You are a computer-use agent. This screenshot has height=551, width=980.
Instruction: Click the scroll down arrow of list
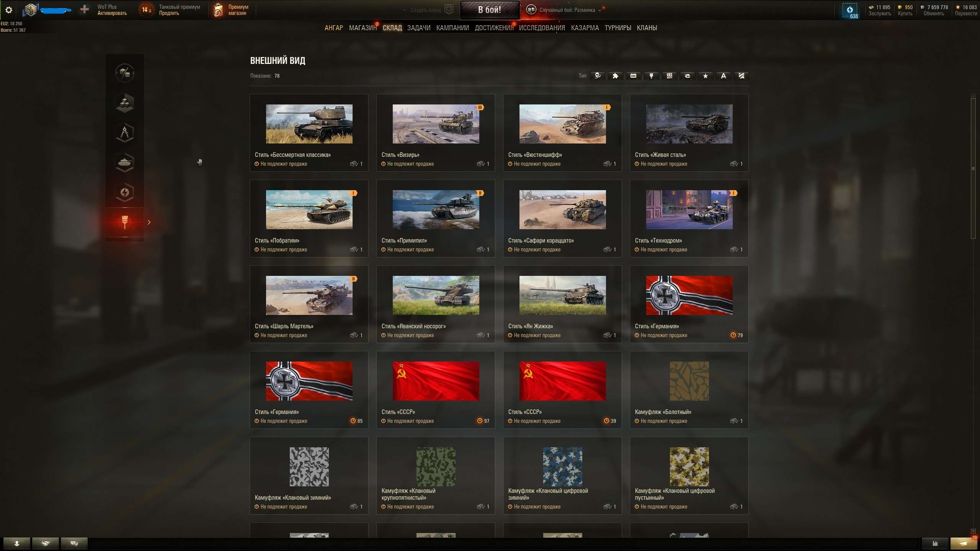tap(973, 531)
